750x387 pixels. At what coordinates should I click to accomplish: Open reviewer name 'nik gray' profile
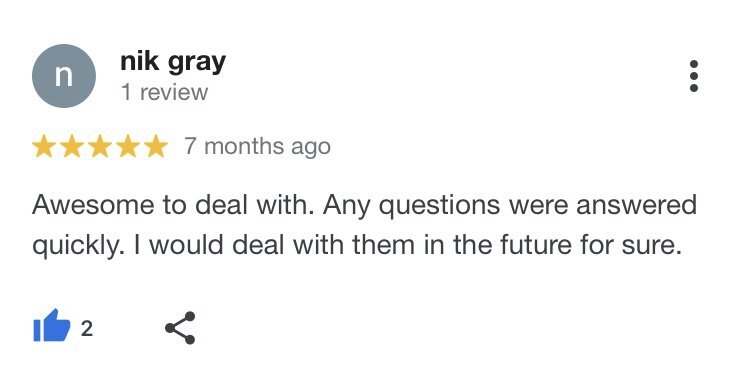click(x=173, y=62)
